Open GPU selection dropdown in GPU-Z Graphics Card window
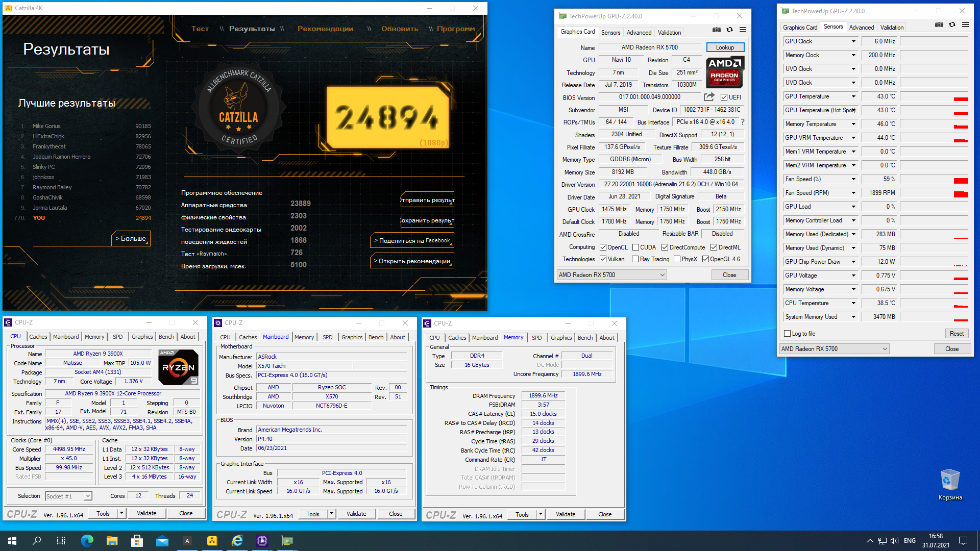 click(612, 275)
